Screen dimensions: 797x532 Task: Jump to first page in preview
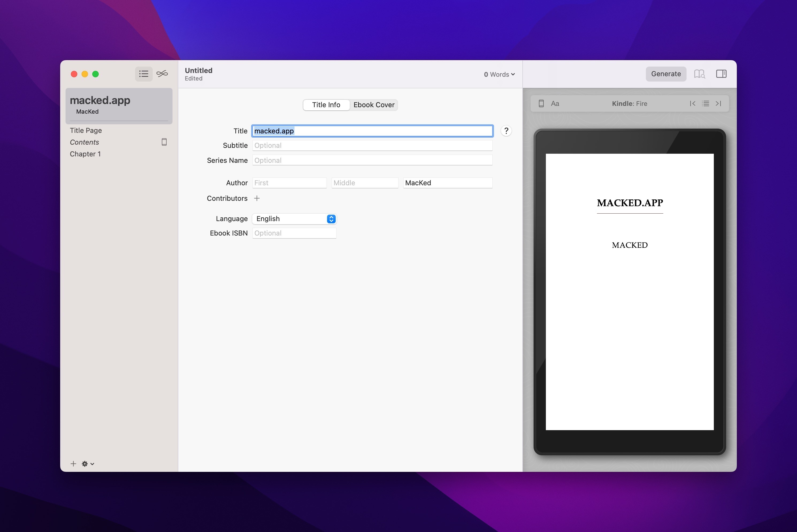692,103
